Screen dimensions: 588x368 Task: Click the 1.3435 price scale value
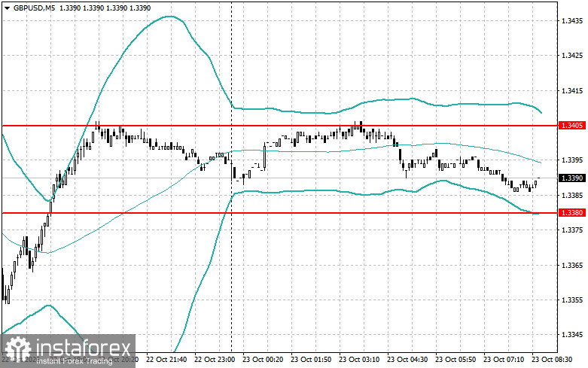click(x=572, y=20)
